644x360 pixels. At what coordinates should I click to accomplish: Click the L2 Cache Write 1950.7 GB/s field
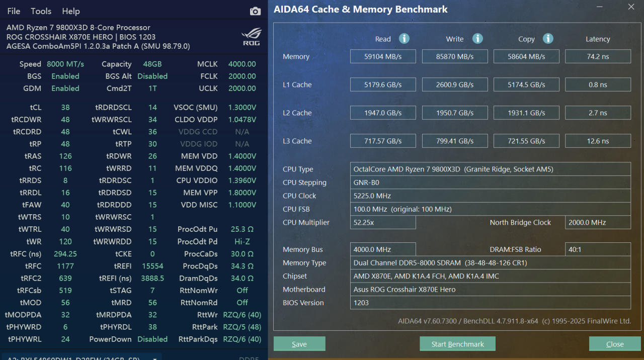click(455, 113)
